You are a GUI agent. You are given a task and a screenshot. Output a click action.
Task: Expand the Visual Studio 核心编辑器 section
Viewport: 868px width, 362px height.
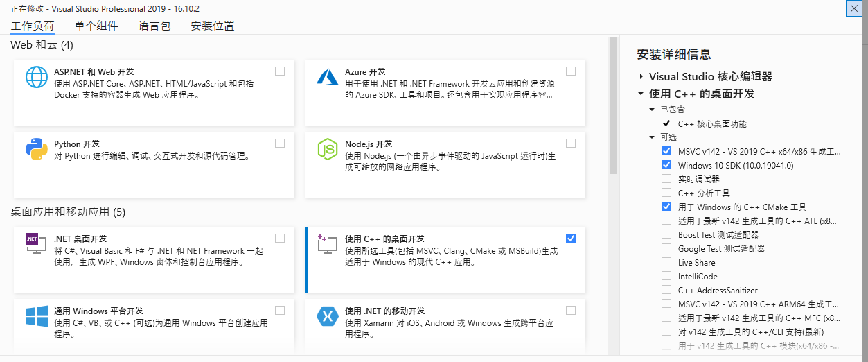coord(641,76)
